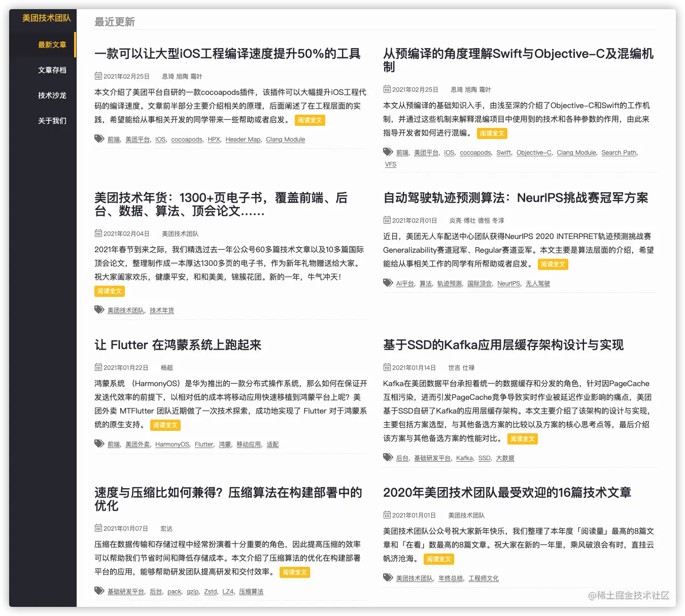Open the Header Map tag

[x=243, y=140]
